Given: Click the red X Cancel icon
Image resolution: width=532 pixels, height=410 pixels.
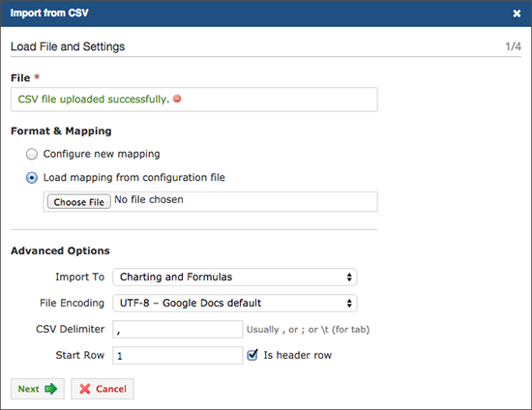Looking at the screenshot, I should [x=85, y=389].
